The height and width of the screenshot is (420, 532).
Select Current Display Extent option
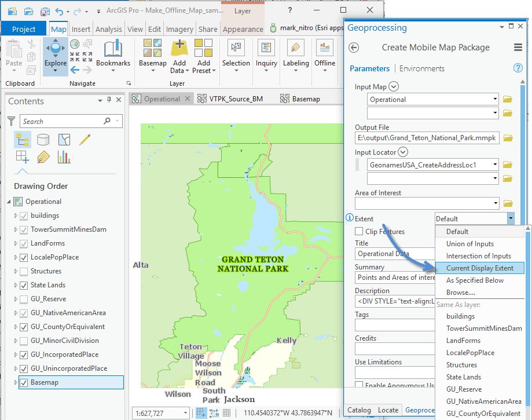[x=479, y=268]
